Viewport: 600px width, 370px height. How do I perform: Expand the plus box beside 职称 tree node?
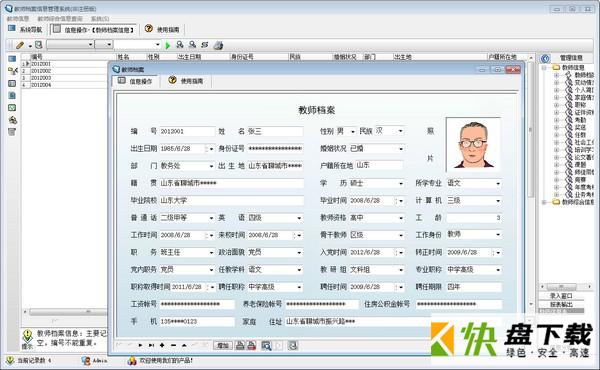(x=556, y=105)
